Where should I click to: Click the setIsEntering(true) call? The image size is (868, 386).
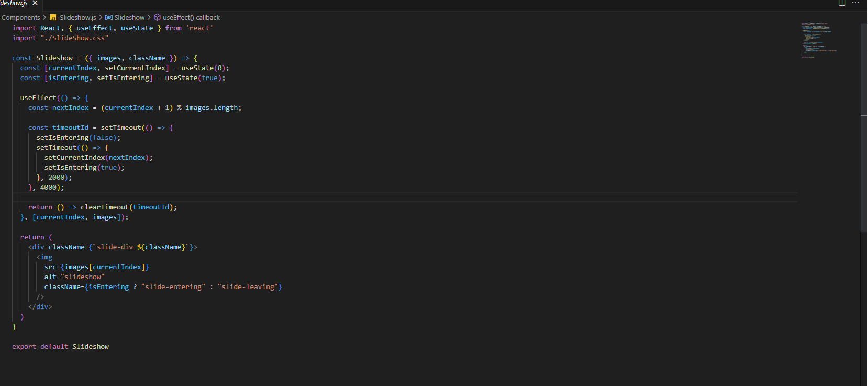pos(82,168)
